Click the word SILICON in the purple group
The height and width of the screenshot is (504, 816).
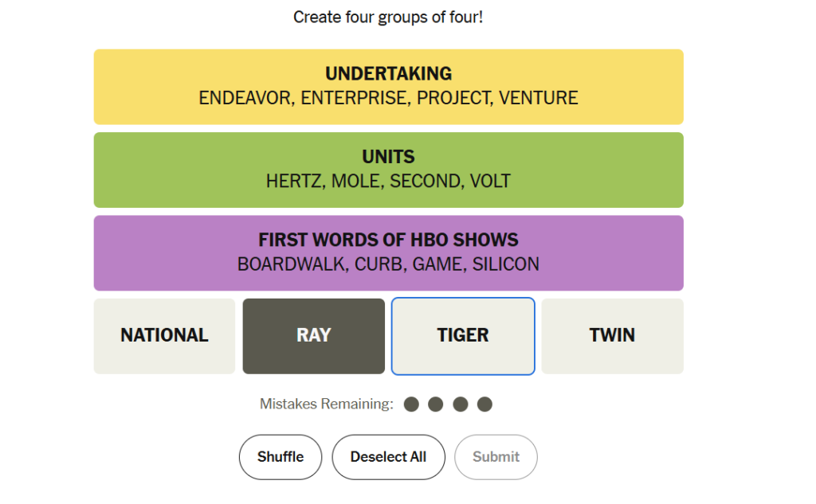point(505,264)
